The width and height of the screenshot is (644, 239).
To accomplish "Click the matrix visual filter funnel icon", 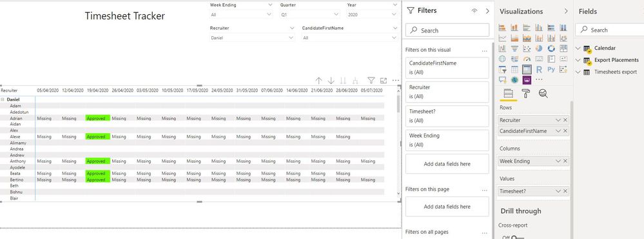I will [371, 81].
